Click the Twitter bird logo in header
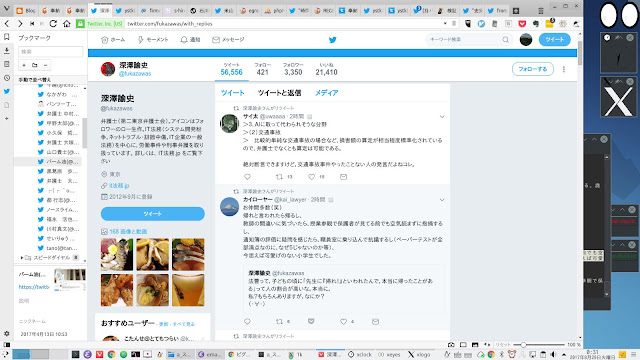The width and height of the screenshot is (640, 360). (x=333, y=40)
